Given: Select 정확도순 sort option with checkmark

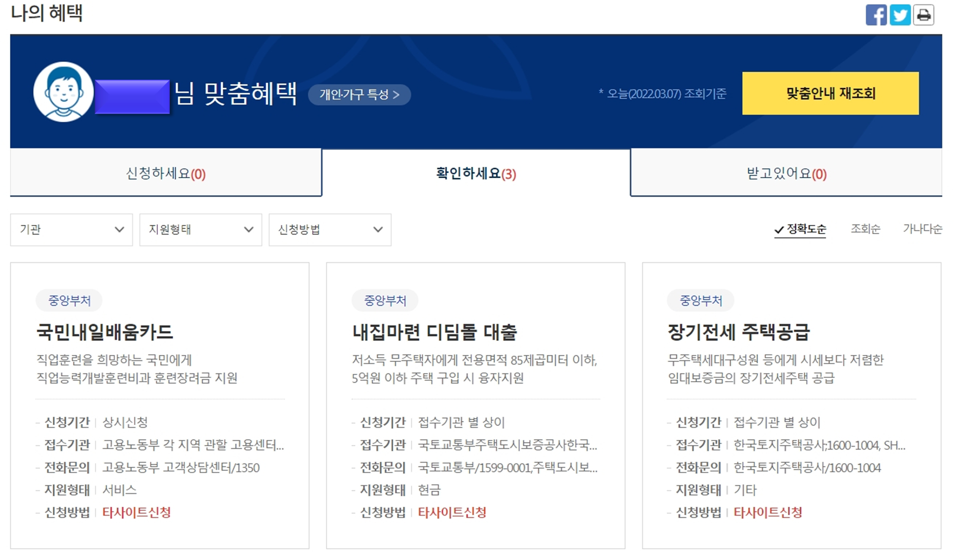Looking at the screenshot, I should click(x=800, y=229).
